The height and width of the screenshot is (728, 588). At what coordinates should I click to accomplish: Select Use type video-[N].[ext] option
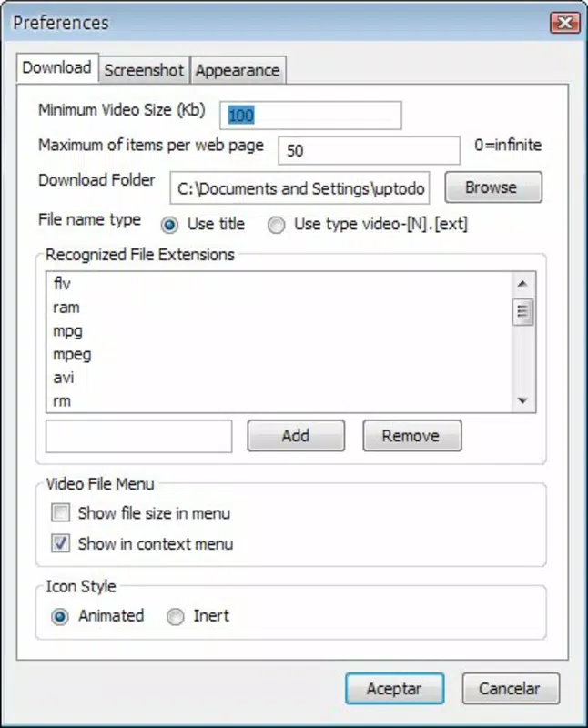277,225
